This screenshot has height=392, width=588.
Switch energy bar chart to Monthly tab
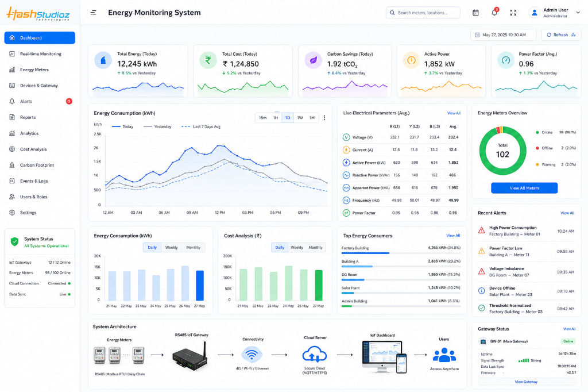[194, 247]
